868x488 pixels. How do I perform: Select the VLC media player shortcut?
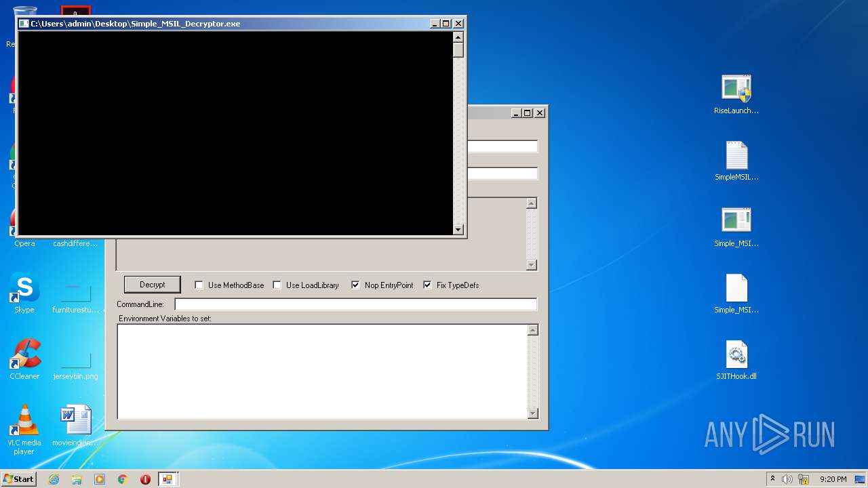[24, 431]
